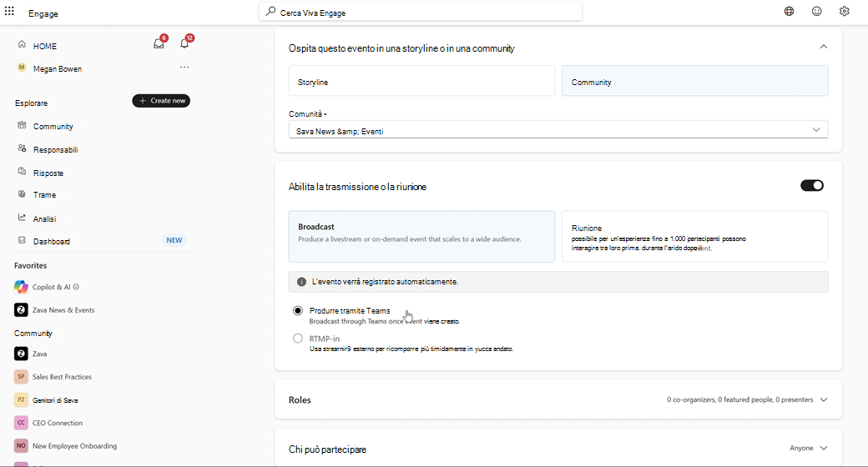Open Zava News & Events favorite
Image resolution: width=868 pixels, height=467 pixels.
coord(63,310)
